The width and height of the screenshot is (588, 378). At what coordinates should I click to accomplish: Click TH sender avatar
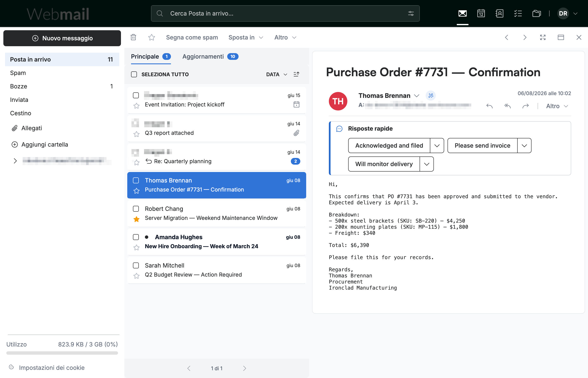coord(338,101)
